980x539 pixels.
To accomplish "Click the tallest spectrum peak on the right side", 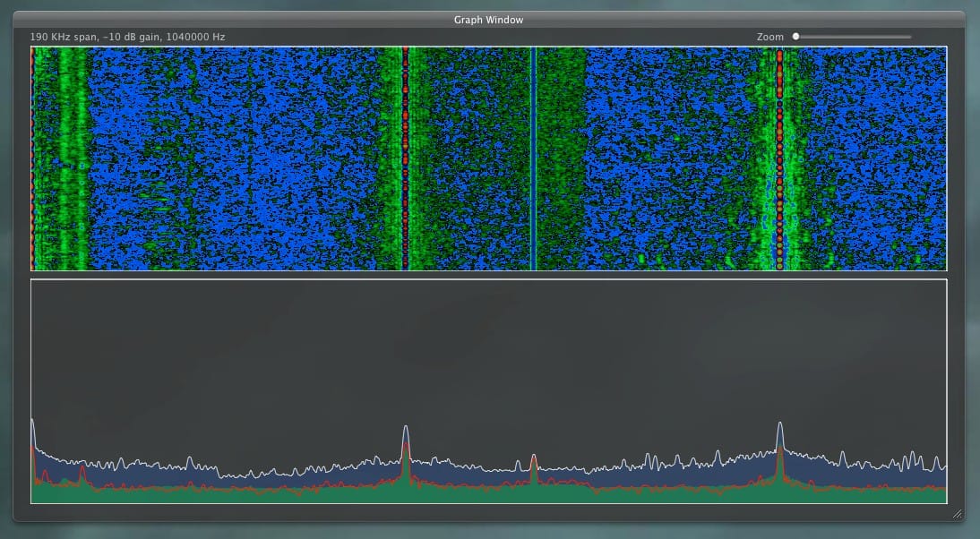I will (x=780, y=428).
